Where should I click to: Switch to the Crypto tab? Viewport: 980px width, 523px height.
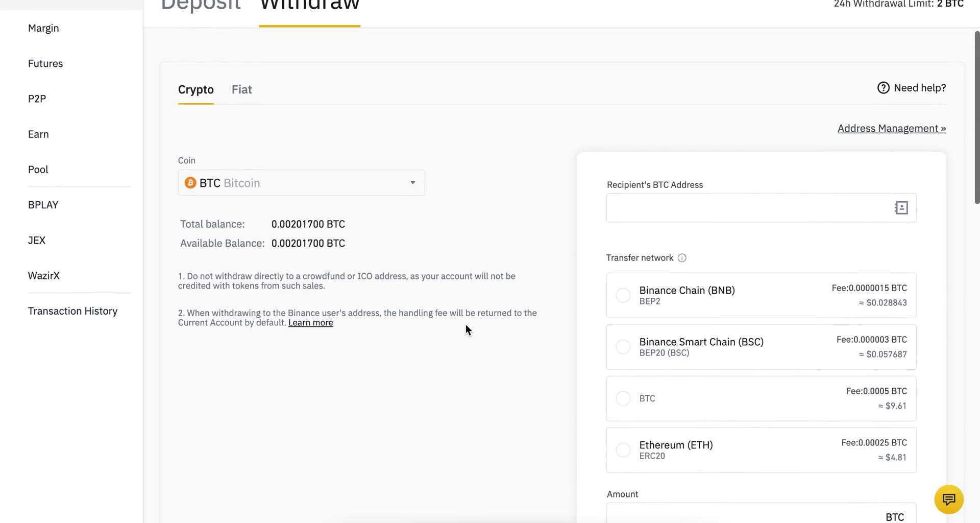[195, 89]
